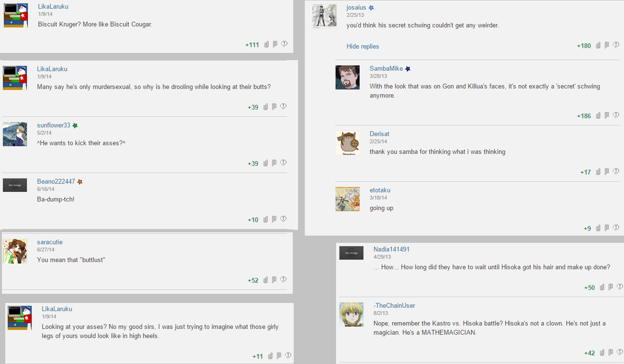This screenshot has height=364, width=624.
Task: Mark the Biscuit Cougar comment as spoiler
Action: [284, 44]
